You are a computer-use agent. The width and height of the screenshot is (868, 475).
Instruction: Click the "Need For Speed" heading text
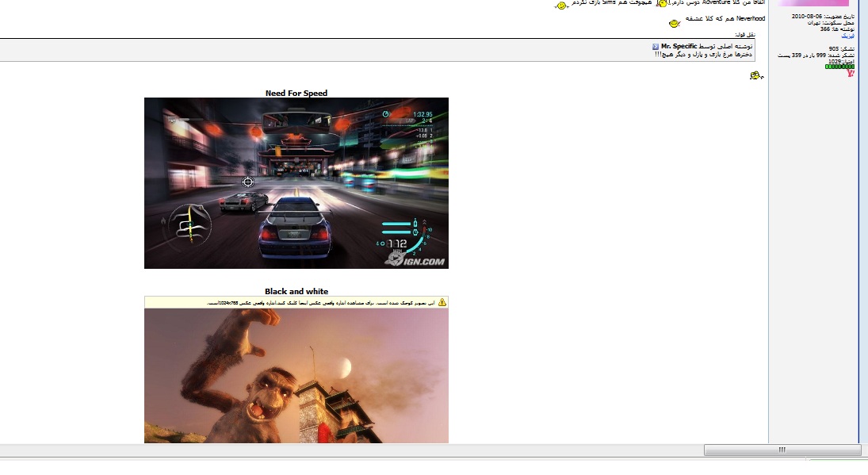click(x=296, y=93)
